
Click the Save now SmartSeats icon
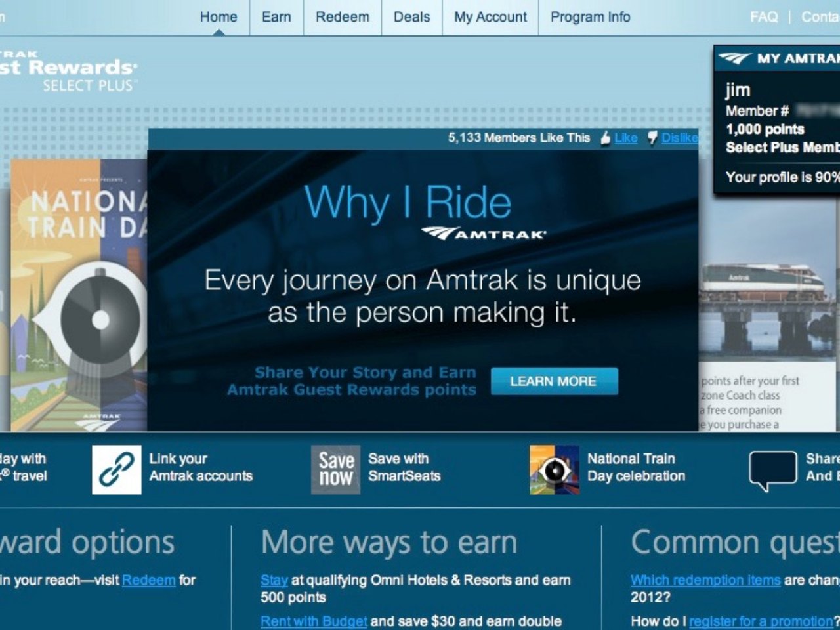(335, 469)
